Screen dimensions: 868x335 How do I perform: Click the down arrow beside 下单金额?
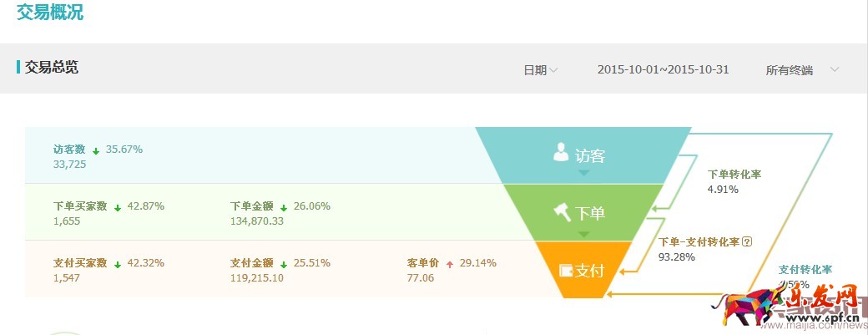(x=284, y=207)
